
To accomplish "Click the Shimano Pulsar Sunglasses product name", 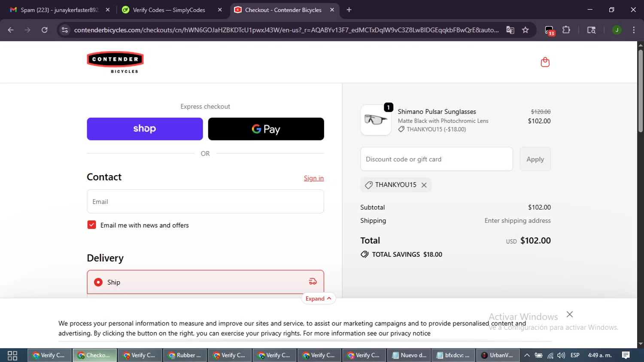I will tap(437, 112).
